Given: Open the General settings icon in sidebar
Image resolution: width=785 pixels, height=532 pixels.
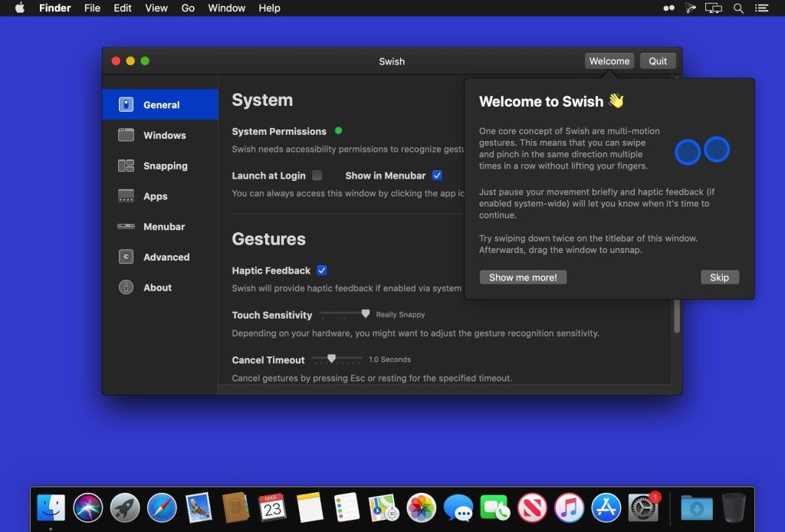Looking at the screenshot, I should [x=126, y=105].
